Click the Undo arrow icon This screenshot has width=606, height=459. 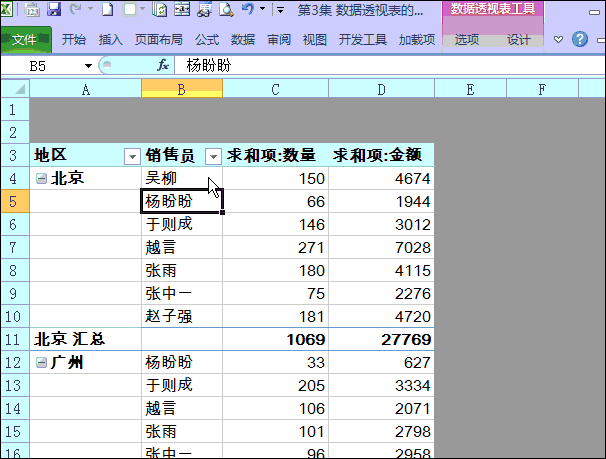click(245, 10)
